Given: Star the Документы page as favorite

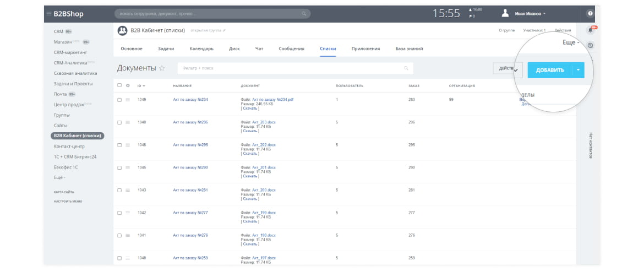Looking at the screenshot, I should tap(162, 68).
